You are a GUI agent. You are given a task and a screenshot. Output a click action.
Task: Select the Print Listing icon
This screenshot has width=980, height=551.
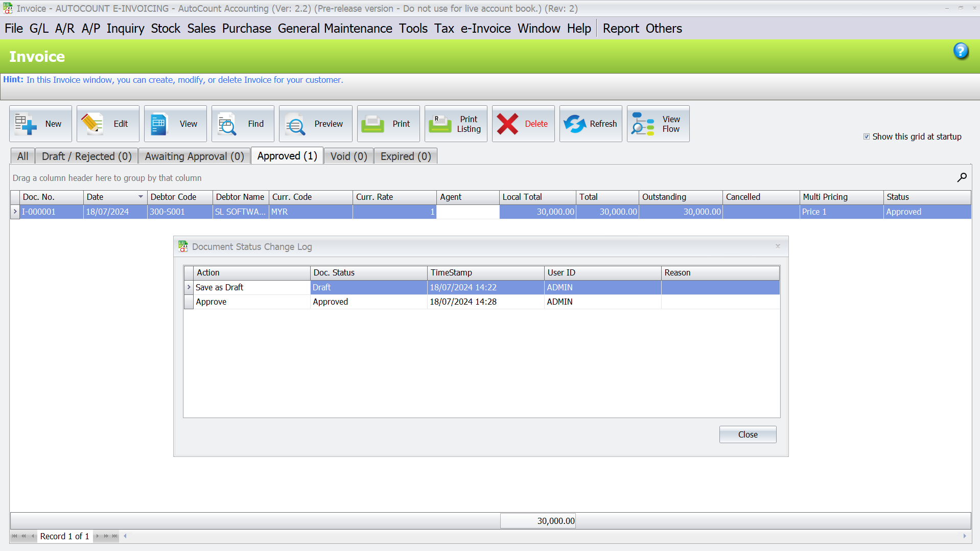(439, 123)
